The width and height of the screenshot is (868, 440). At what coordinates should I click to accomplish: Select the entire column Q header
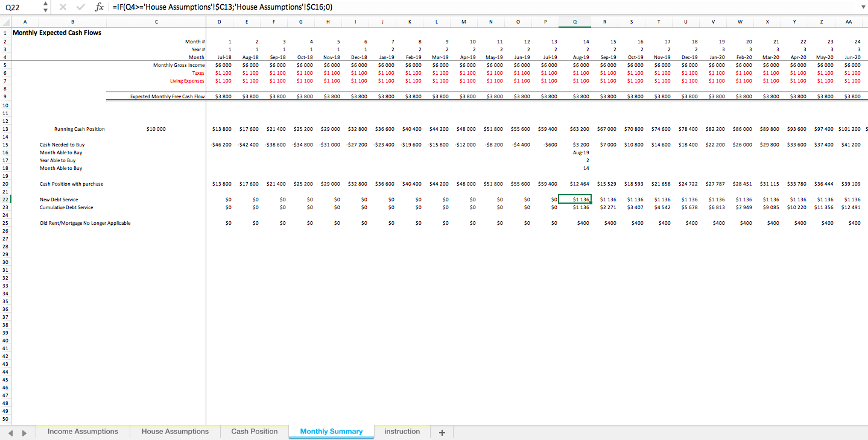[574, 21]
